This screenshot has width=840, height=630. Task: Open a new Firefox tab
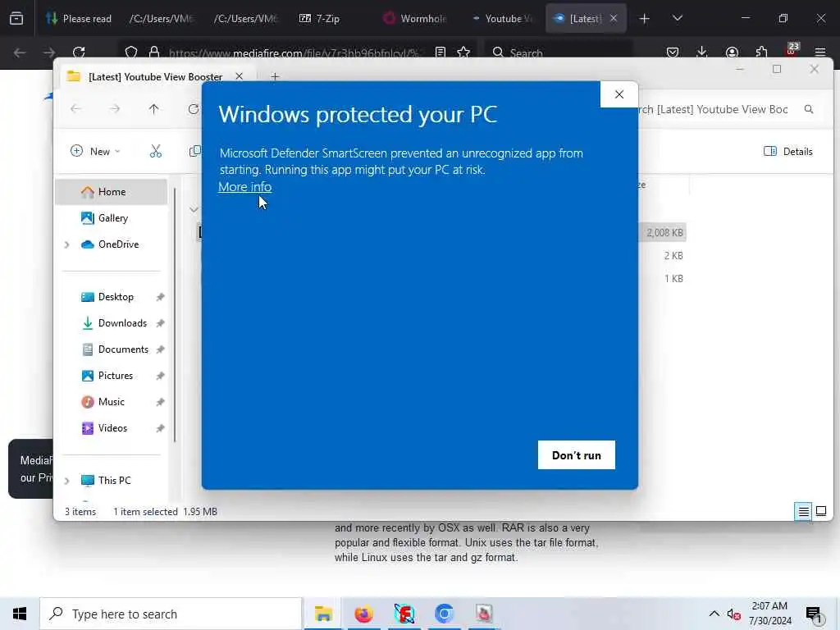pyautogui.click(x=645, y=18)
